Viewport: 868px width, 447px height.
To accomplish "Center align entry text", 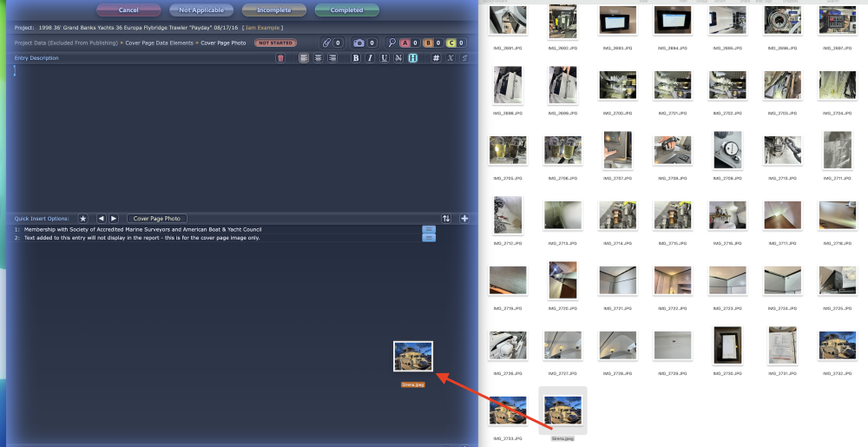I will click(319, 58).
